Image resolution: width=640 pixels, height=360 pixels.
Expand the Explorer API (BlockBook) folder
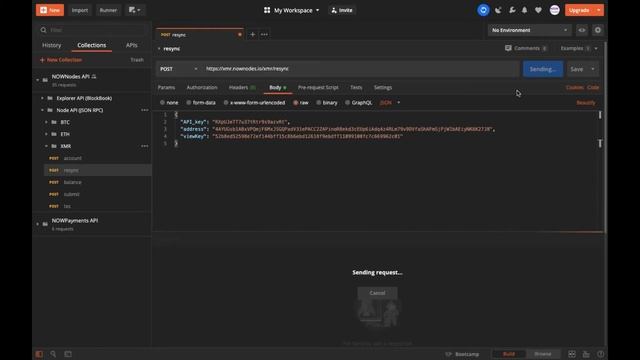click(42, 98)
